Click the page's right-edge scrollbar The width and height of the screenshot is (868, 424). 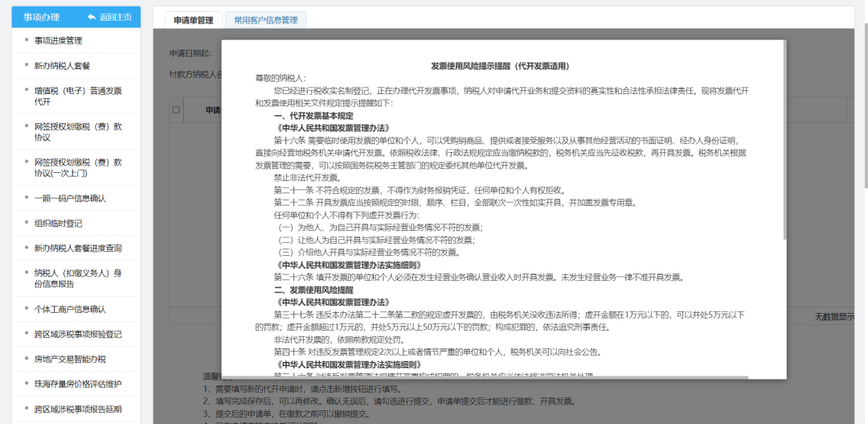[866, 106]
